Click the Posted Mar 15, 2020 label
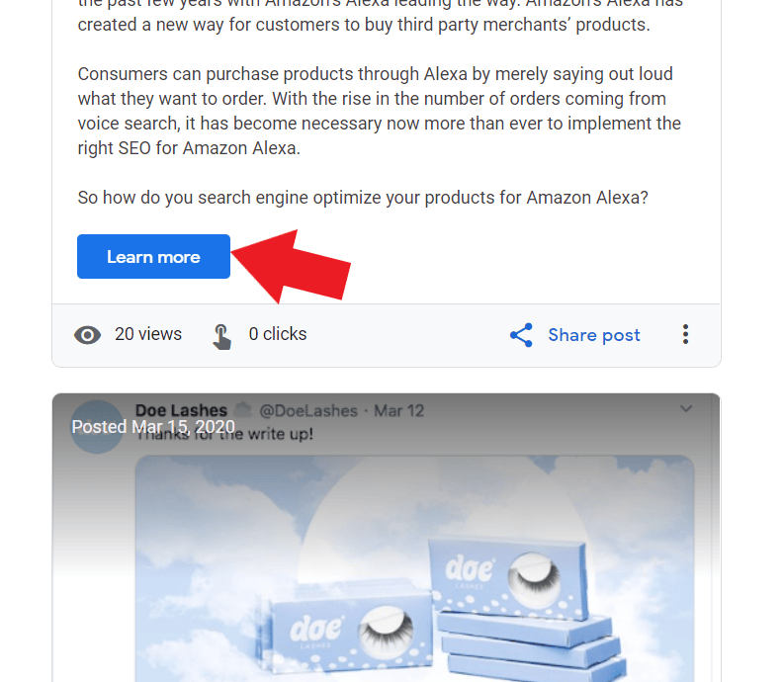 pos(153,427)
